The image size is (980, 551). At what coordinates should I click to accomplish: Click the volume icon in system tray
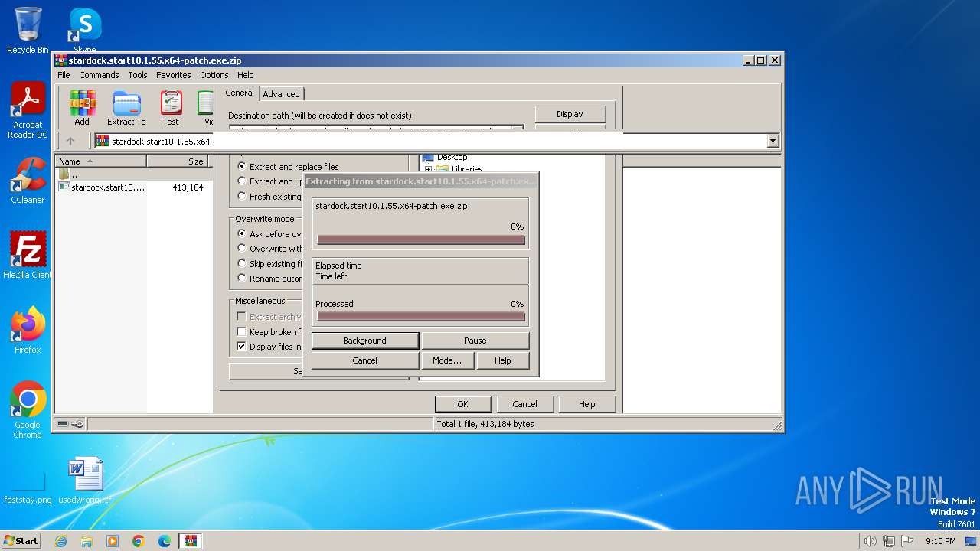870,541
